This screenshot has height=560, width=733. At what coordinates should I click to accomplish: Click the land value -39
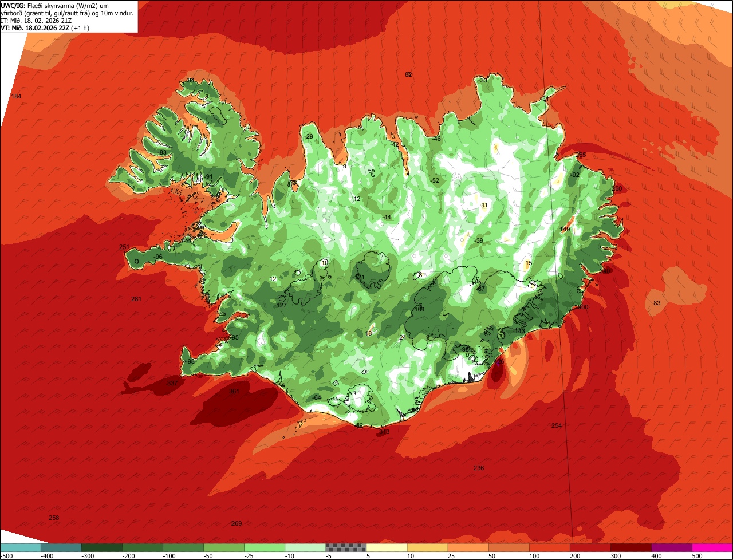(479, 240)
